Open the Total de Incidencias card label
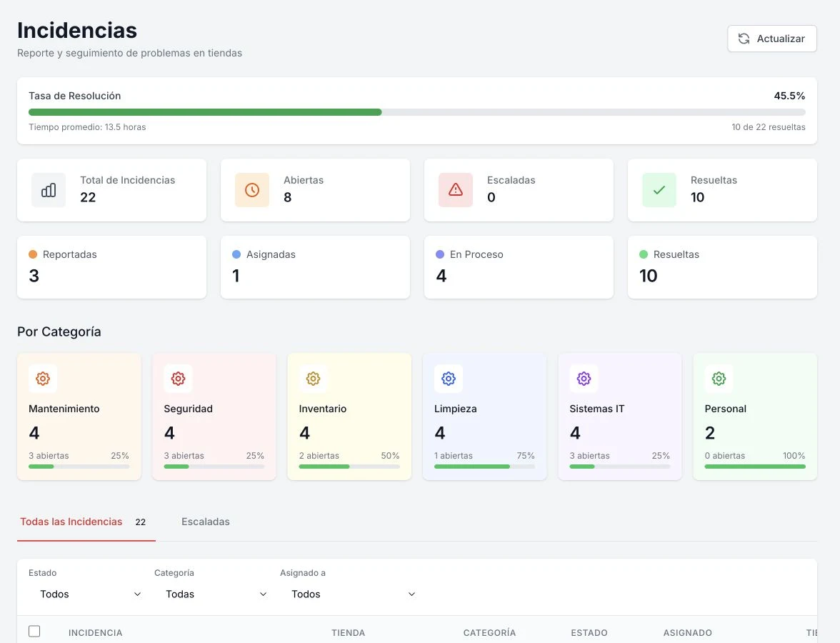The image size is (840, 643). coord(127,180)
